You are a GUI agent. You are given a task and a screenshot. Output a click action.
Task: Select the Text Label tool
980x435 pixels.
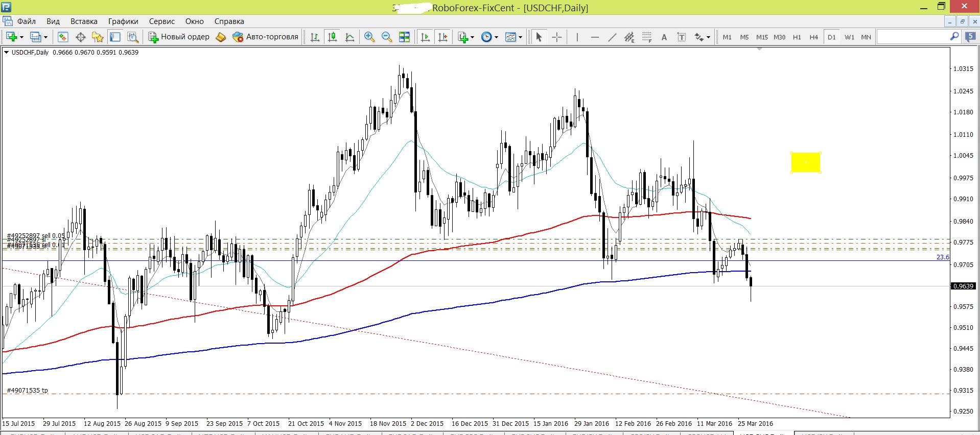pos(682,37)
